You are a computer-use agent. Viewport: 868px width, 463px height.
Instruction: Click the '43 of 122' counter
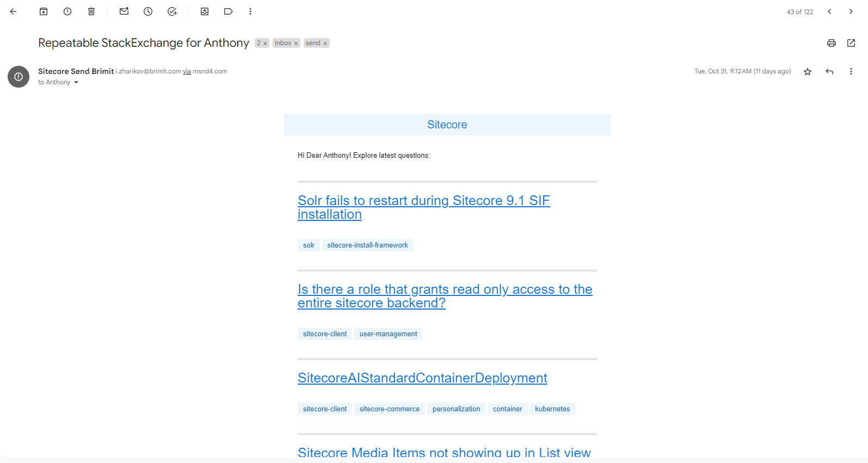coord(800,12)
